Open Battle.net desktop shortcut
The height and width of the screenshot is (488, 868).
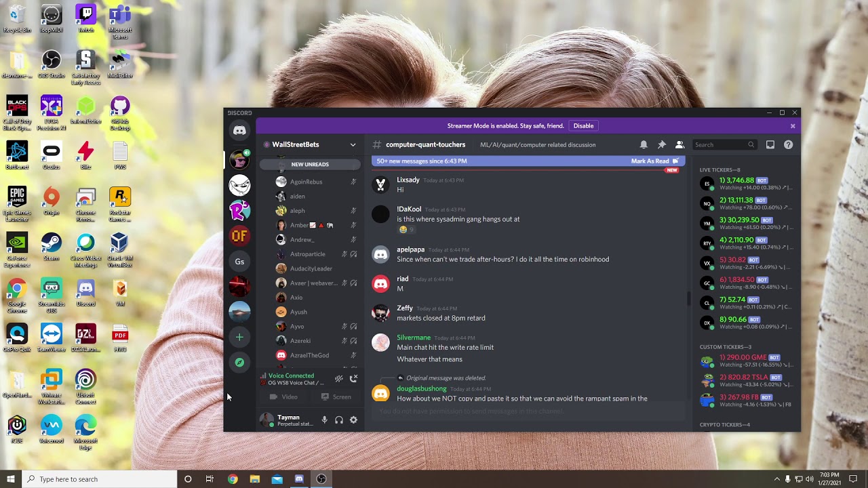pos(17,155)
